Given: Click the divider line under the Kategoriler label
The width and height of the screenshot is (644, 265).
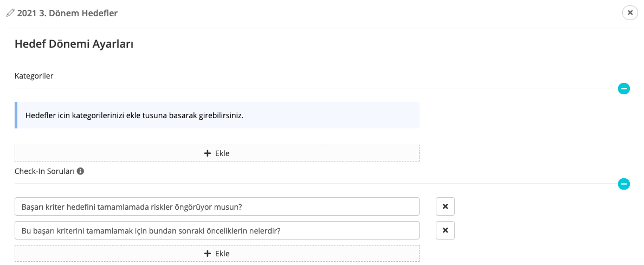Looking at the screenshot, I should coord(314,88).
